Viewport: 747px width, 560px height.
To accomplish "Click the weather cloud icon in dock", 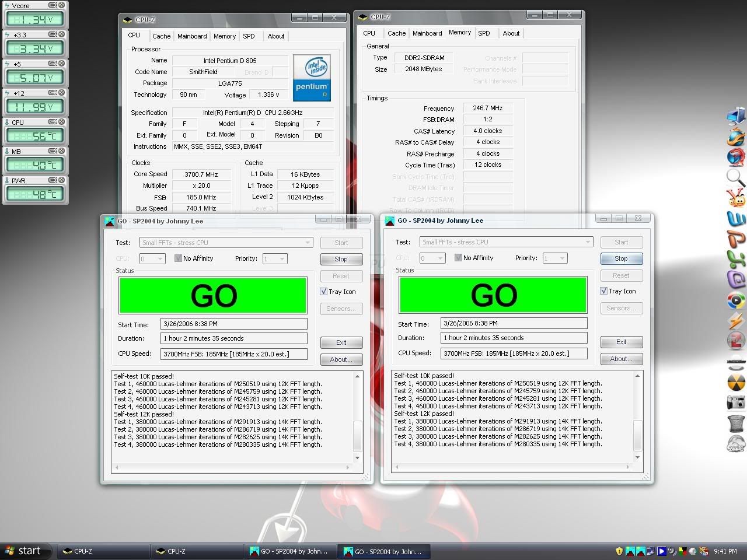I will [x=736, y=443].
